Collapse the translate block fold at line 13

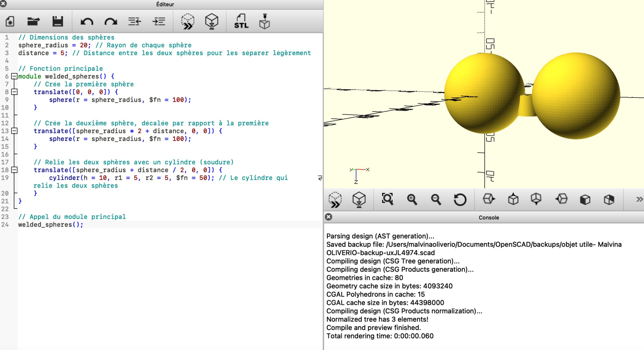(x=14, y=131)
